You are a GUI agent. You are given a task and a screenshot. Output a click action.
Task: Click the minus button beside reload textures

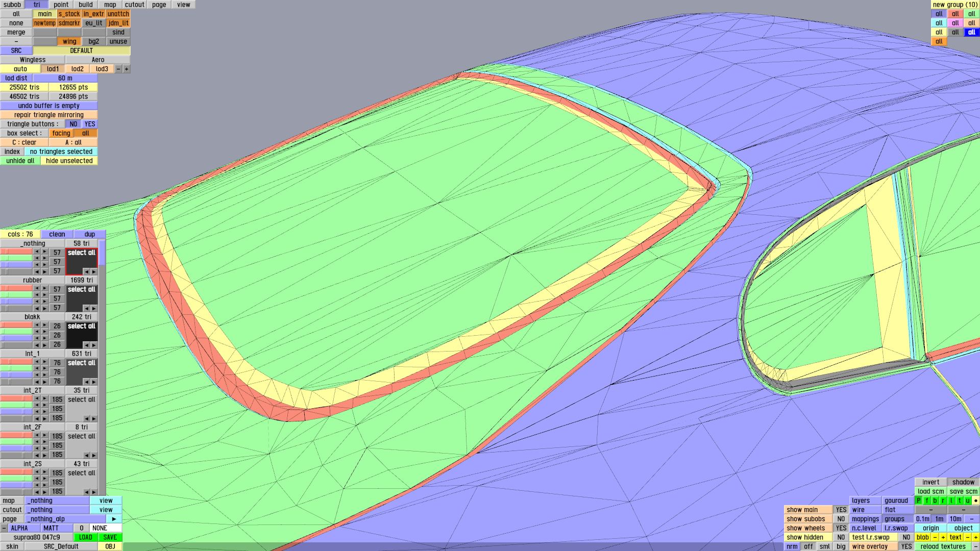point(975,546)
